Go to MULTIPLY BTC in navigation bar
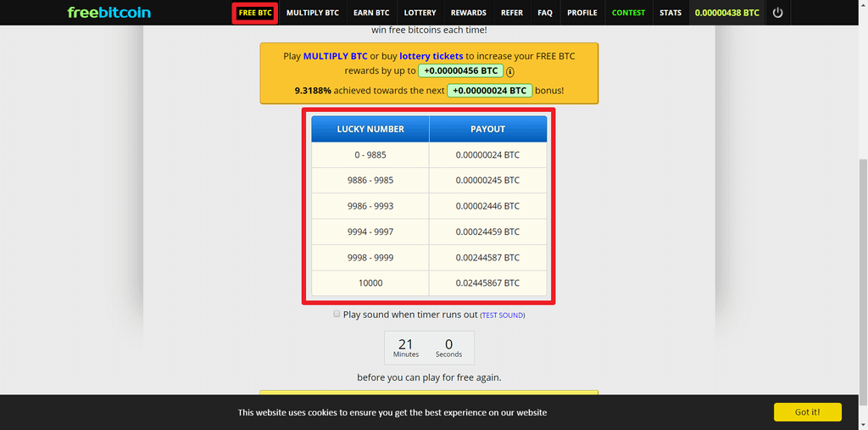The width and height of the screenshot is (868, 430). 313,13
